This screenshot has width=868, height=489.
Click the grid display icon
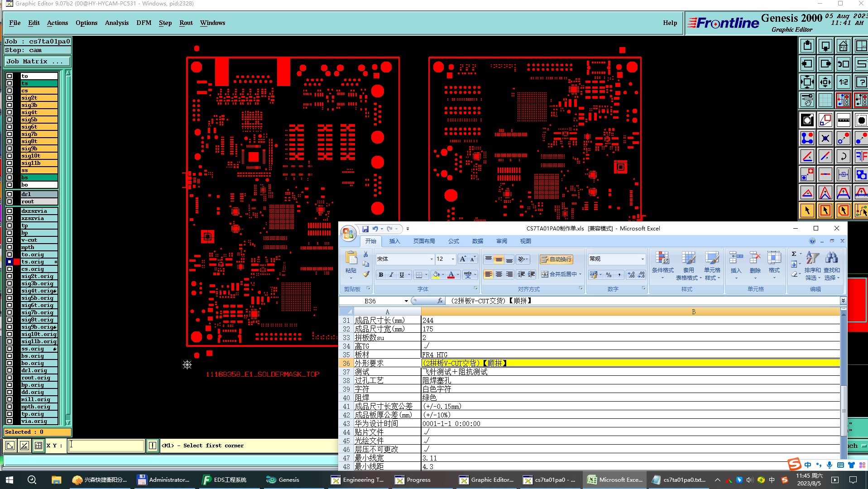click(x=825, y=100)
